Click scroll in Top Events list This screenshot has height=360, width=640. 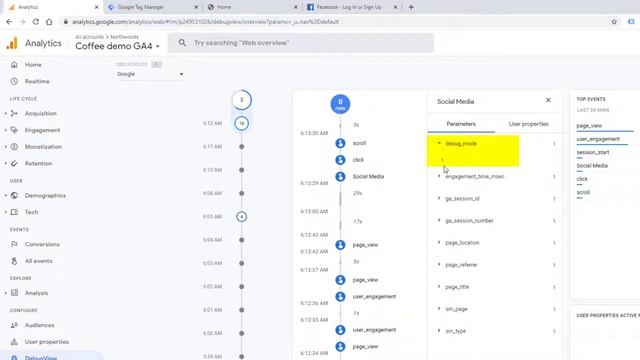(583, 192)
